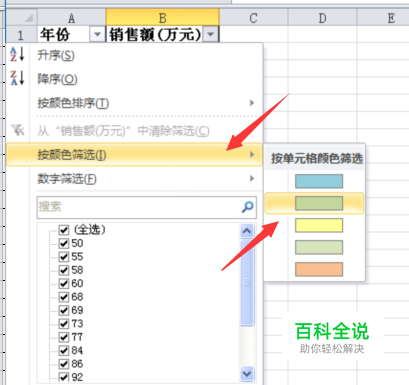The width and height of the screenshot is (409, 385).
Task: Open 按颜色筛选(I) menu item
Action: click(x=134, y=155)
